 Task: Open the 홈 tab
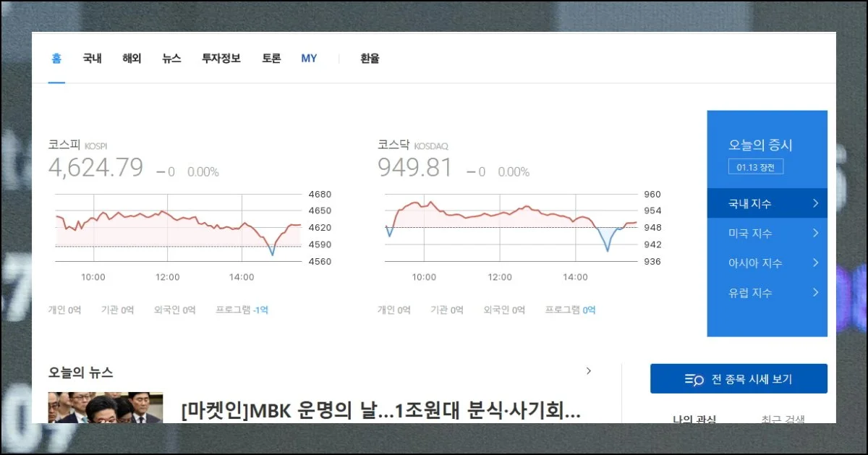[x=56, y=59]
